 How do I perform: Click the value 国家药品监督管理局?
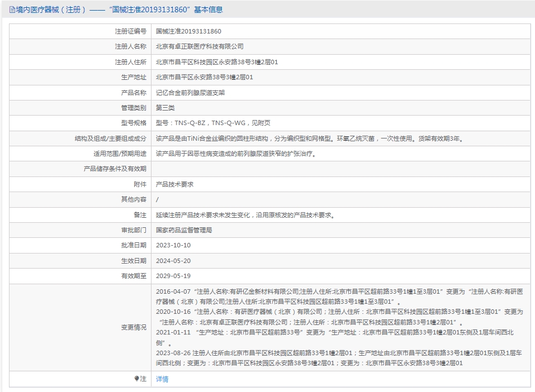tap(184, 230)
